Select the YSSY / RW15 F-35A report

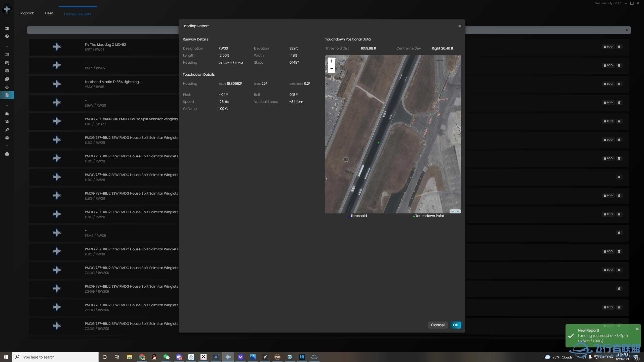coord(113,84)
